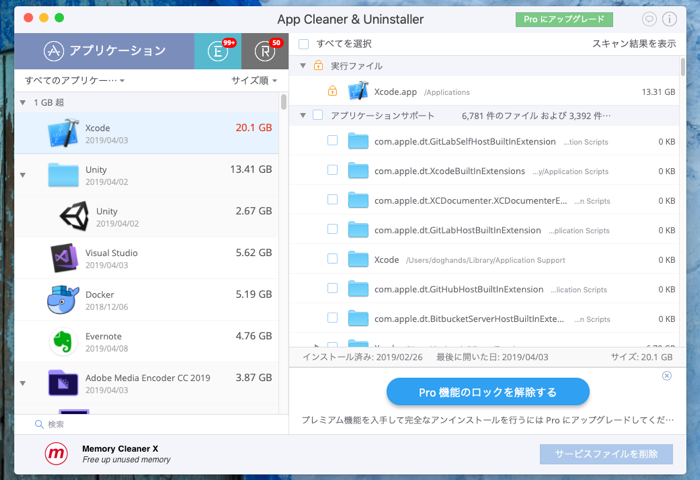Focus the 検索 search field
This screenshot has height=480, width=700.
click(x=152, y=424)
